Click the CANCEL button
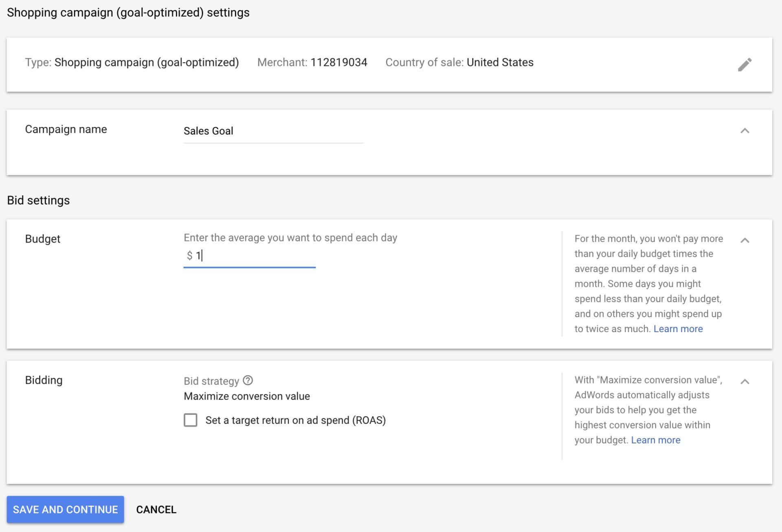This screenshot has width=782, height=532. pos(156,509)
